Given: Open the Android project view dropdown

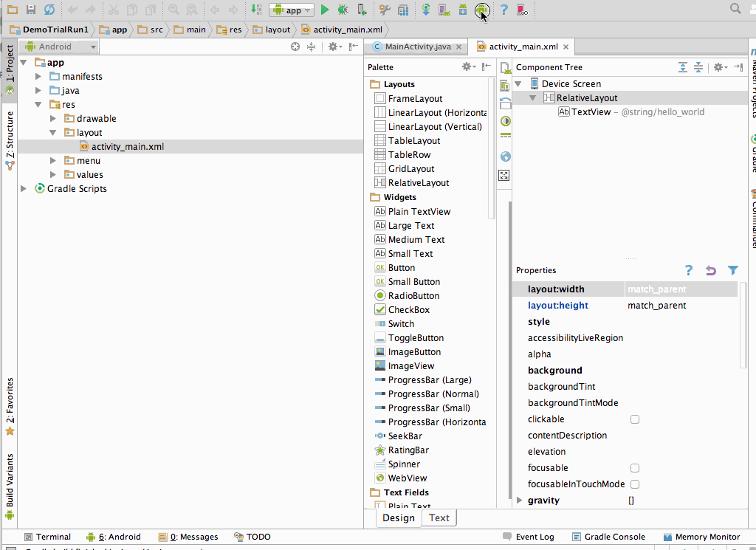Looking at the screenshot, I should pos(61,47).
